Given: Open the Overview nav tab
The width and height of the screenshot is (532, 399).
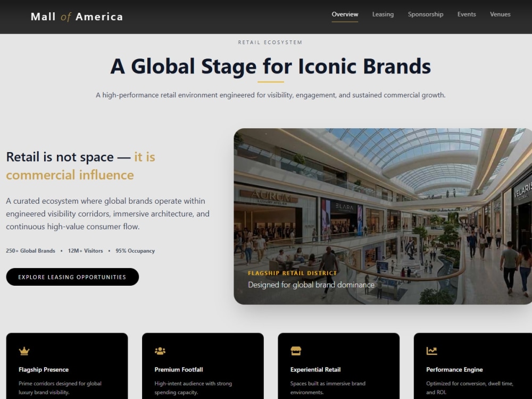Looking at the screenshot, I should [x=345, y=14].
